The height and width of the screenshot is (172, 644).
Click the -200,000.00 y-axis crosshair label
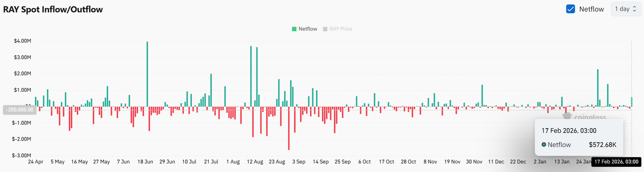20,110
